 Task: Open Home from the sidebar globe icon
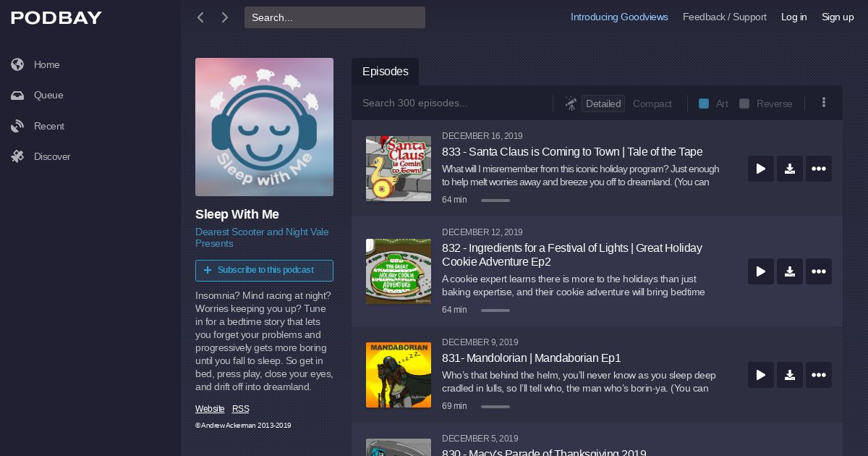click(x=18, y=64)
